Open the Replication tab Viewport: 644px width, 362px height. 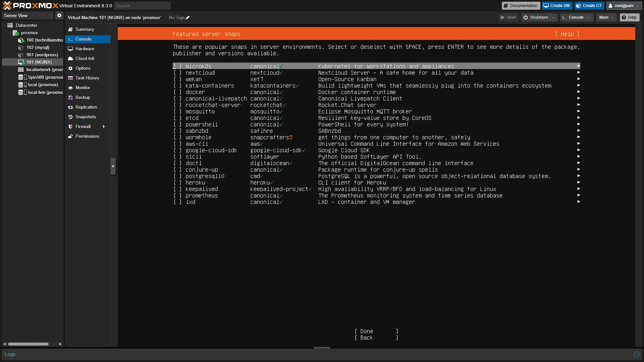click(x=88, y=107)
